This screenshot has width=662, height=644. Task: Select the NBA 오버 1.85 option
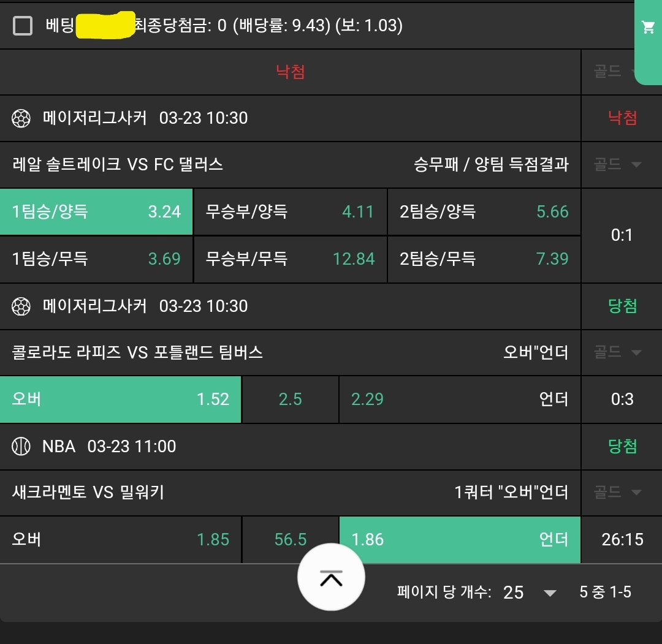(120, 540)
